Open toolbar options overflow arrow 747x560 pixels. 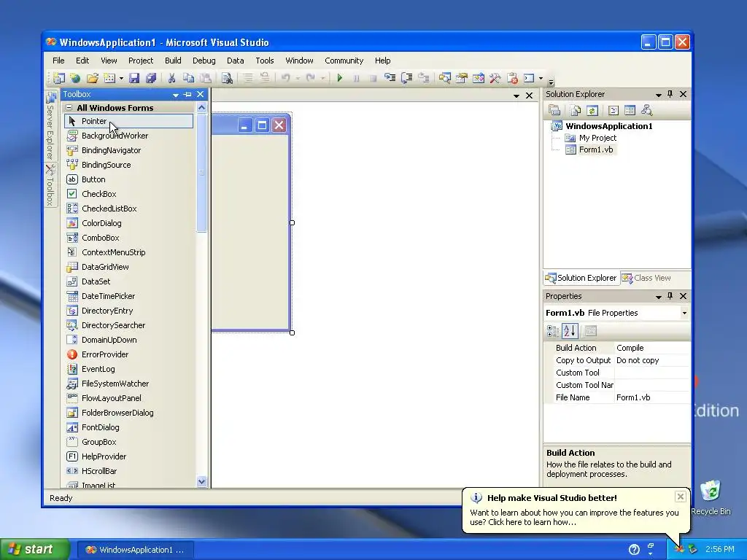point(551,82)
